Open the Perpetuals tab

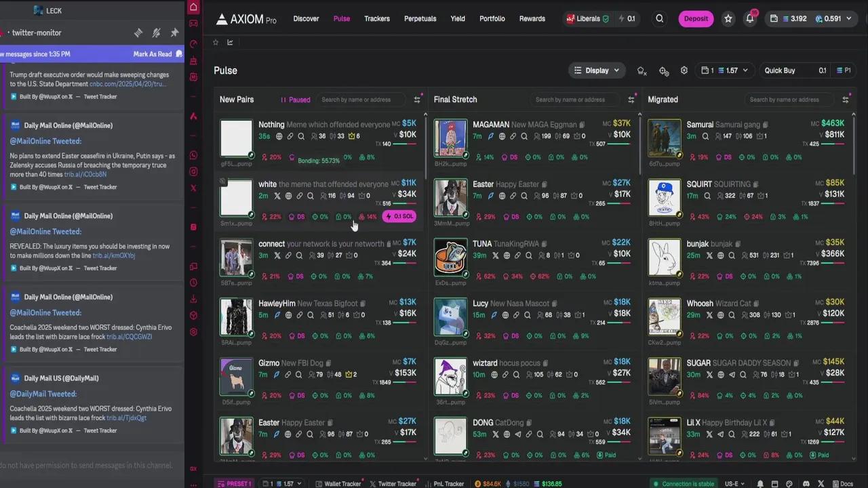click(x=420, y=19)
